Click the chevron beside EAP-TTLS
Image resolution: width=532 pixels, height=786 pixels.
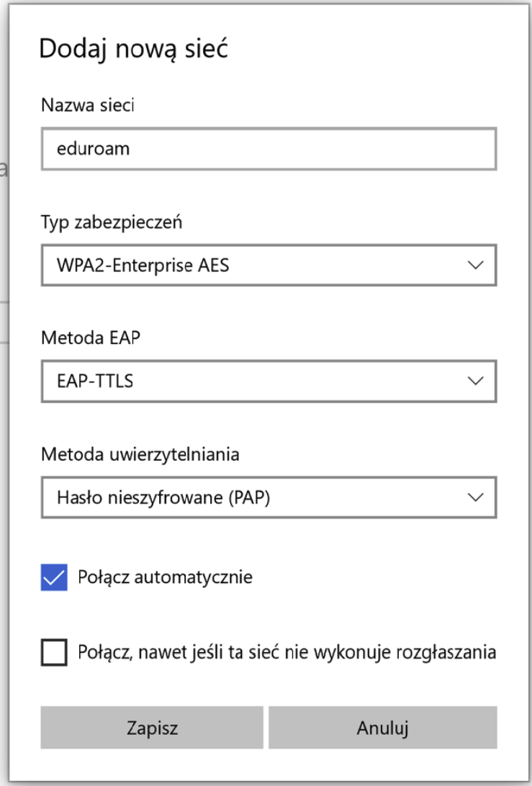click(x=475, y=381)
